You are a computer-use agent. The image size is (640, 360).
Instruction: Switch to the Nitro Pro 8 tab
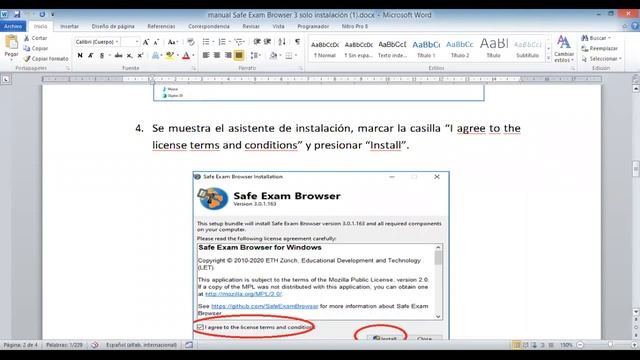point(355,26)
